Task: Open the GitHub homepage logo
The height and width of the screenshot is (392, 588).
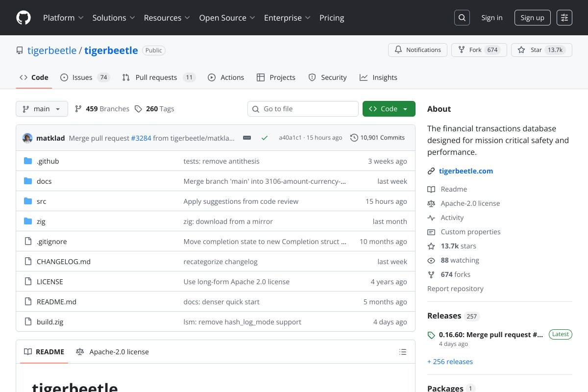Action: point(24,18)
